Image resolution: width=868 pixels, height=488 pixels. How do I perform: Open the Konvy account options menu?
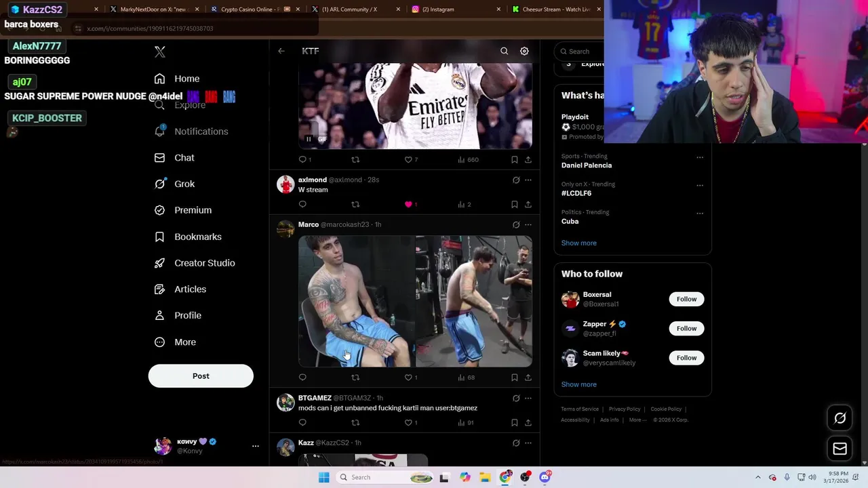[x=256, y=446]
